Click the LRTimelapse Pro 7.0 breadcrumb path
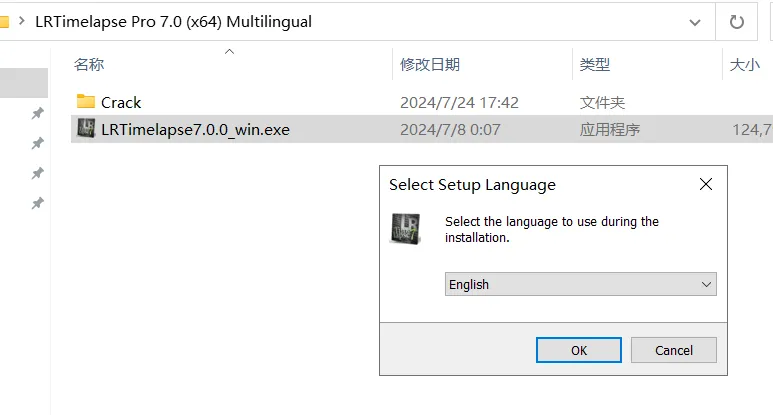The image size is (773, 415). 174,22
